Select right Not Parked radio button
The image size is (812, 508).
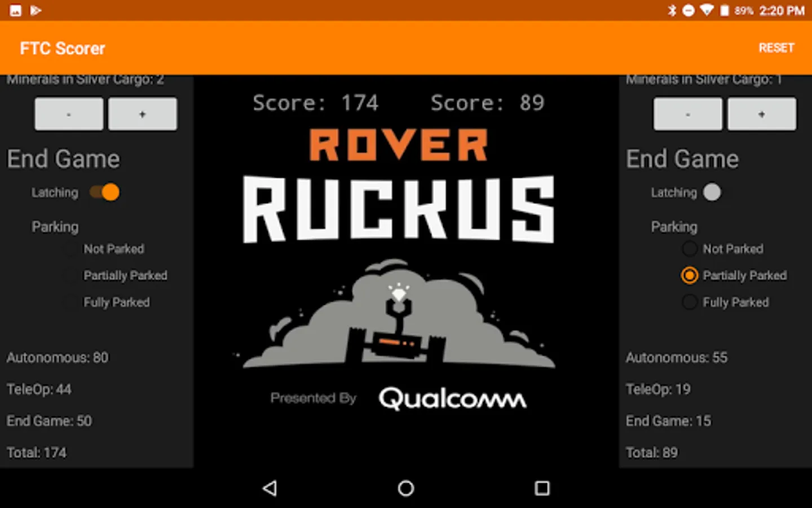pyautogui.click(x=689, y=249)
